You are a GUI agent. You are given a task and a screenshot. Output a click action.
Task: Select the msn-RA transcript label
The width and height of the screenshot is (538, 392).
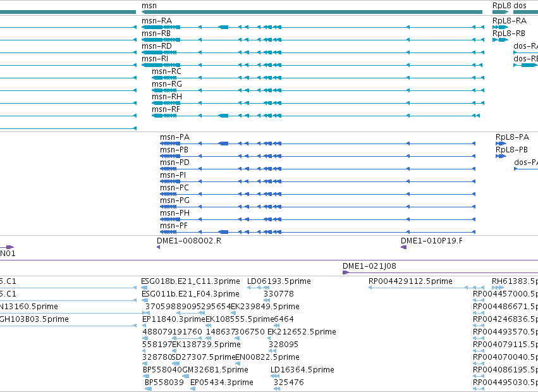click(x=157, y=21)
